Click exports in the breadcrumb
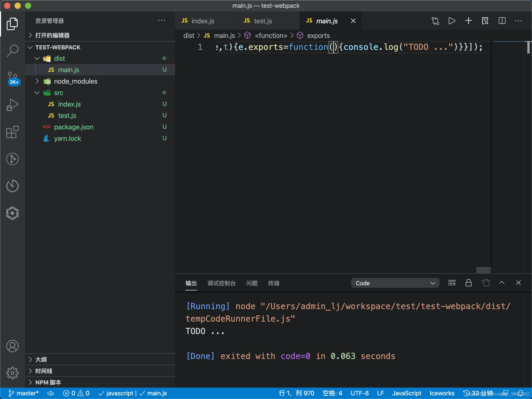This screenshot has height=399, width=532. [x=318, y=36]
